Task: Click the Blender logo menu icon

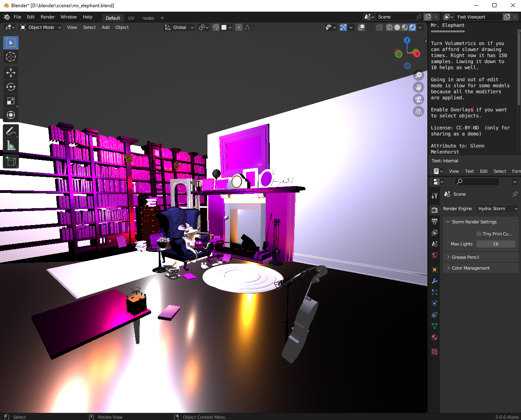Action: pos(6,17)
